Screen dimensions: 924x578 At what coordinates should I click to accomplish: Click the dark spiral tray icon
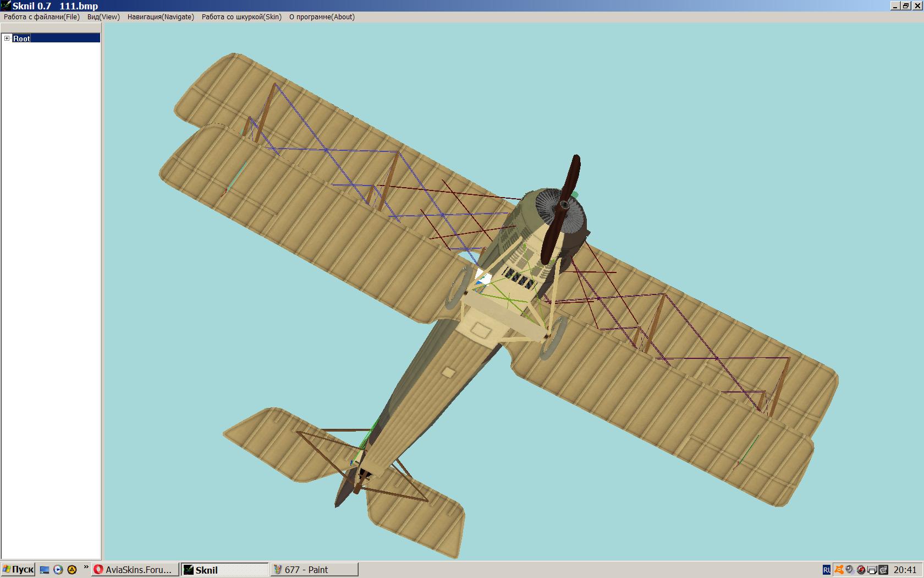tap(883, 570)
